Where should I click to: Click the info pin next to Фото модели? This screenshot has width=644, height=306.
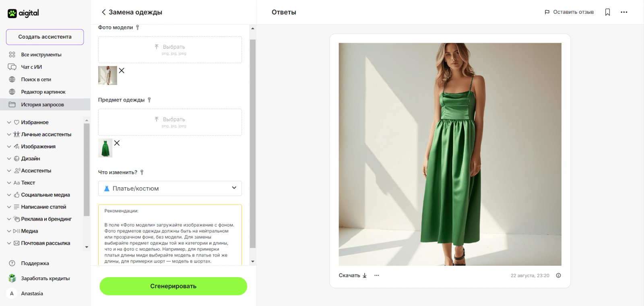pos(138,27)
